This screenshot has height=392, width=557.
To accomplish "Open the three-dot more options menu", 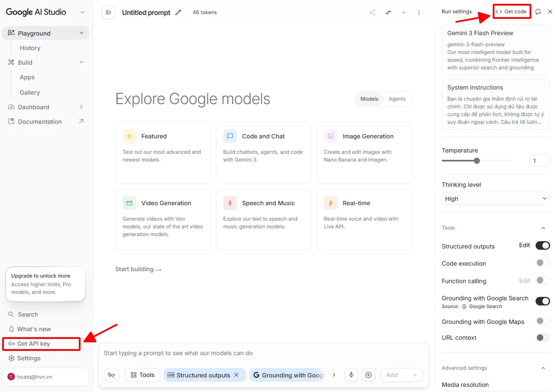I will [x=419, y=12].
